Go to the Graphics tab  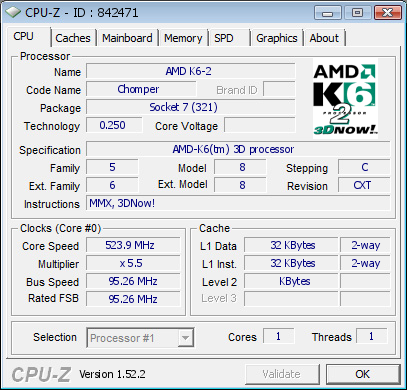[x=277, y=38]
